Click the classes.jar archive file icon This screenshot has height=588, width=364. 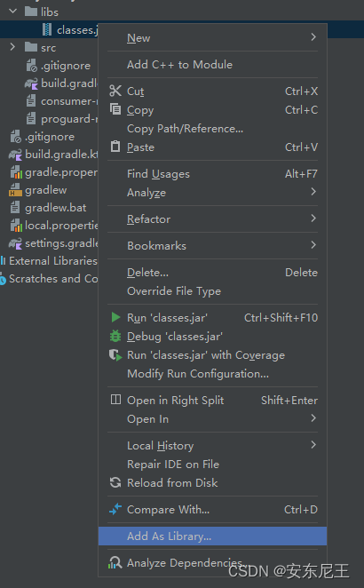point(47,29)
